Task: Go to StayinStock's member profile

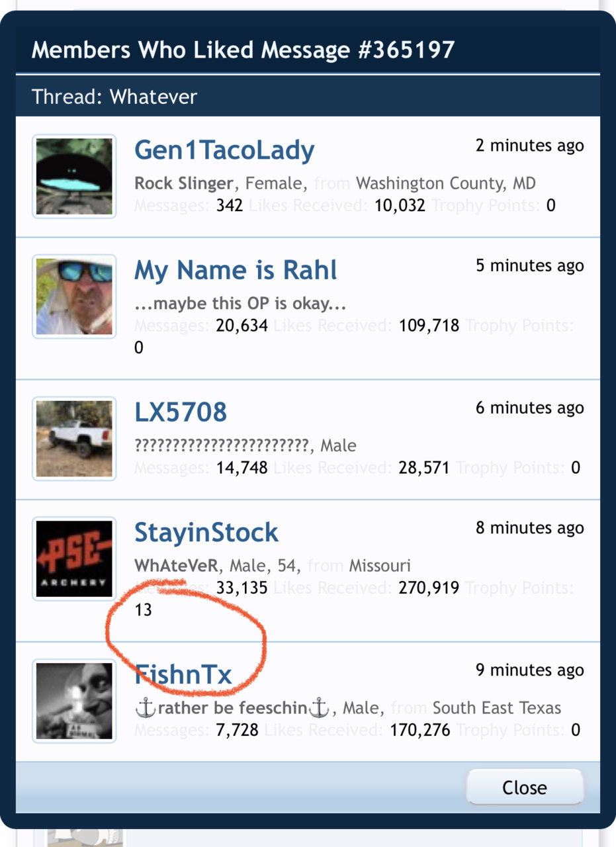Action: pyautogui.click(x=206, y=533)
